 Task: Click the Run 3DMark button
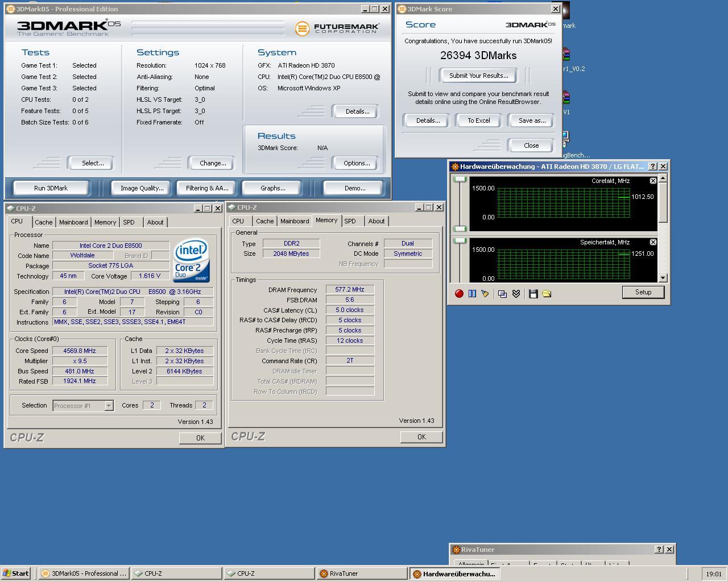[x=51, y=188]
